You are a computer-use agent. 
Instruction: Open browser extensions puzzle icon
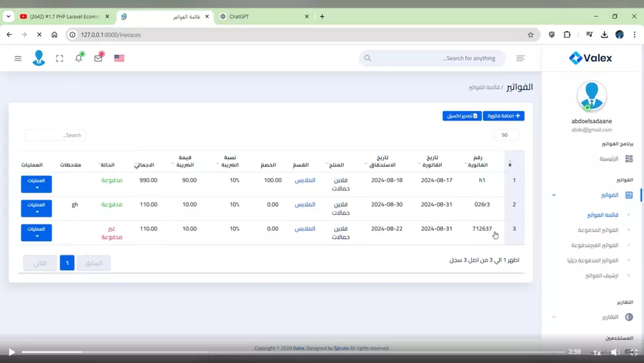tap(567, 35)
